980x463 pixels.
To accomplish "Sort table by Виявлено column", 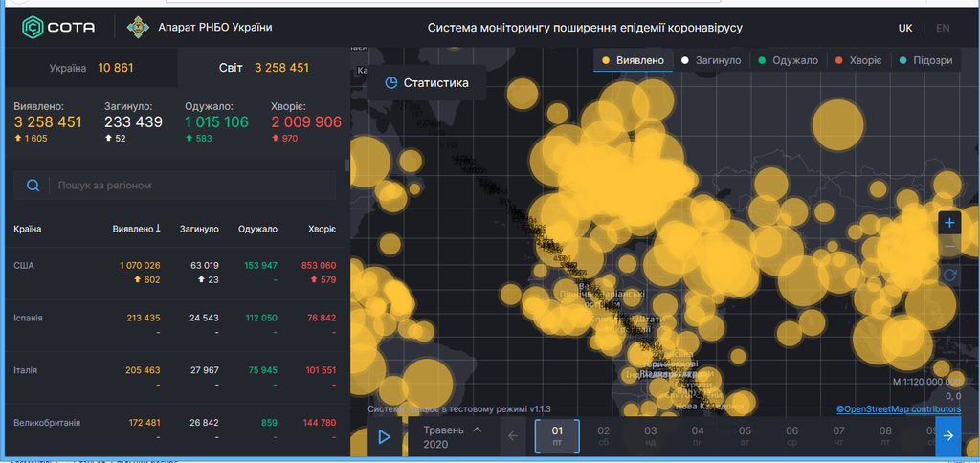I will click(136, 229).
